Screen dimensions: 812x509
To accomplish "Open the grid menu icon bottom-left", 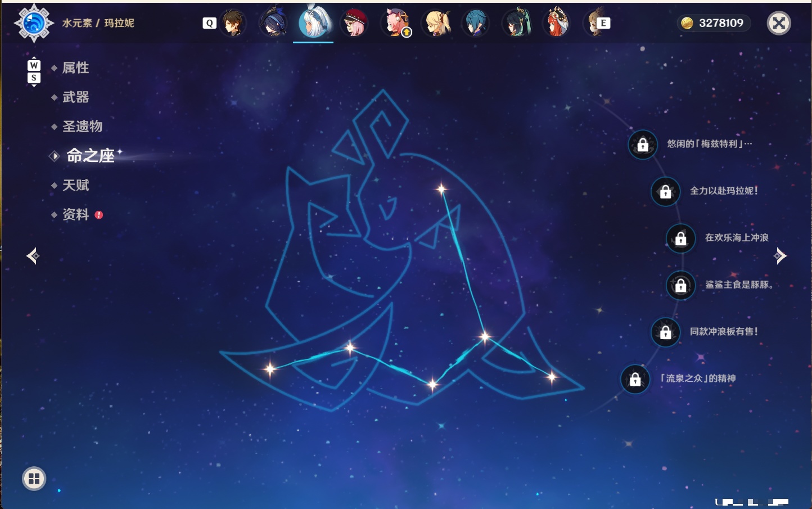I will tap(34, 479).
